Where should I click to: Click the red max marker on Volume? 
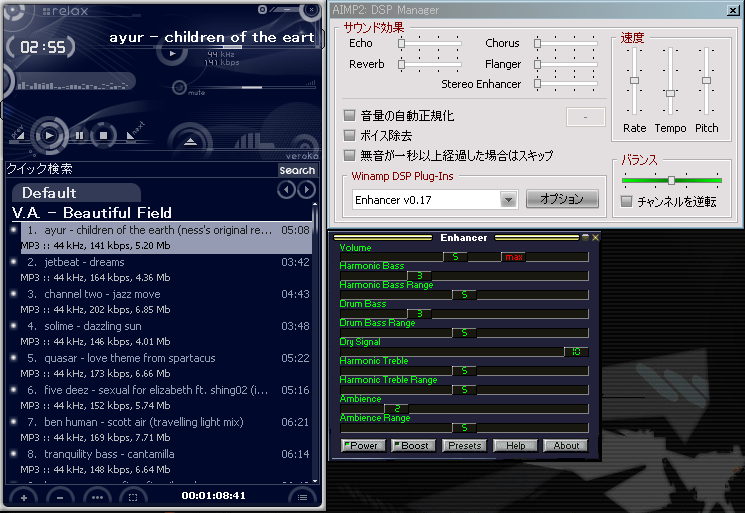(x=514, y=257)
